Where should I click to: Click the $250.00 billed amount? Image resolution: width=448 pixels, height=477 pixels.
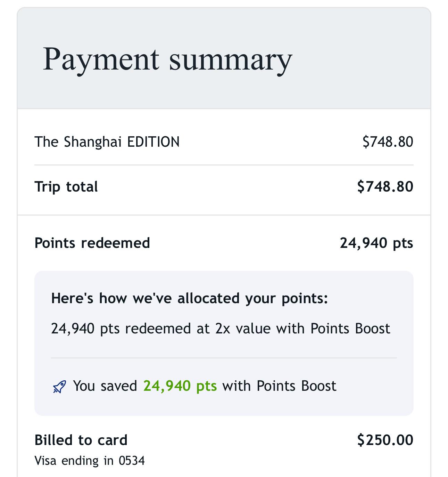click(385, 440)
